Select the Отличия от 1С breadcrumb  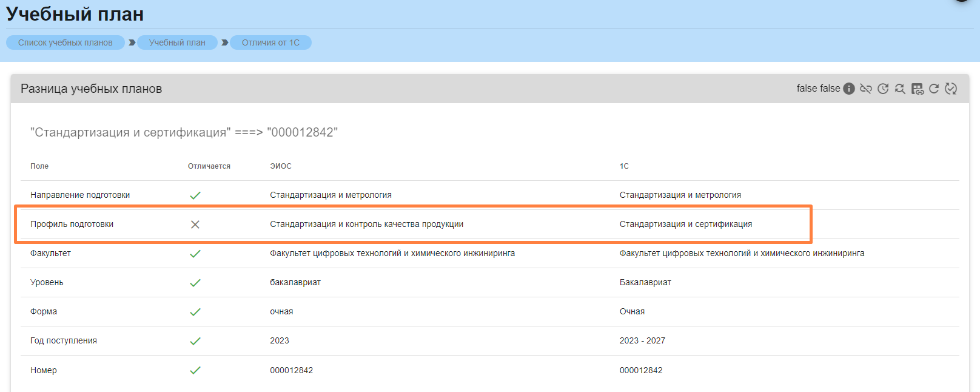[270, 42]
